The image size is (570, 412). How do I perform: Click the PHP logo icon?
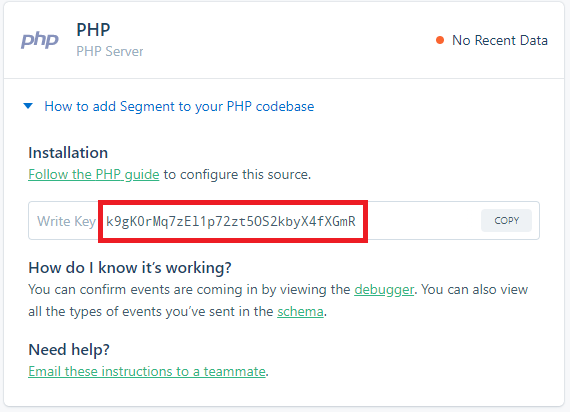[x=40, y=40]
